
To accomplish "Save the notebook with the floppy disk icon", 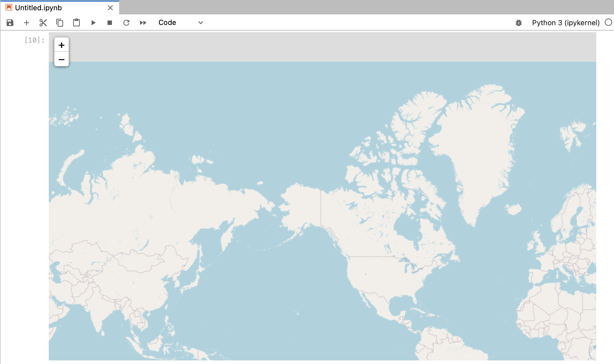I will (10, 23).
